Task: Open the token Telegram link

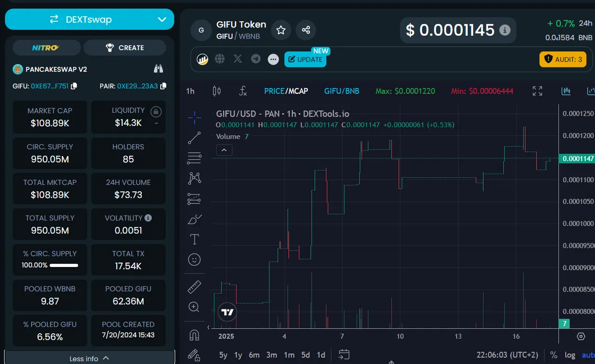Action: pyautogui.click(x=256, y=59)
